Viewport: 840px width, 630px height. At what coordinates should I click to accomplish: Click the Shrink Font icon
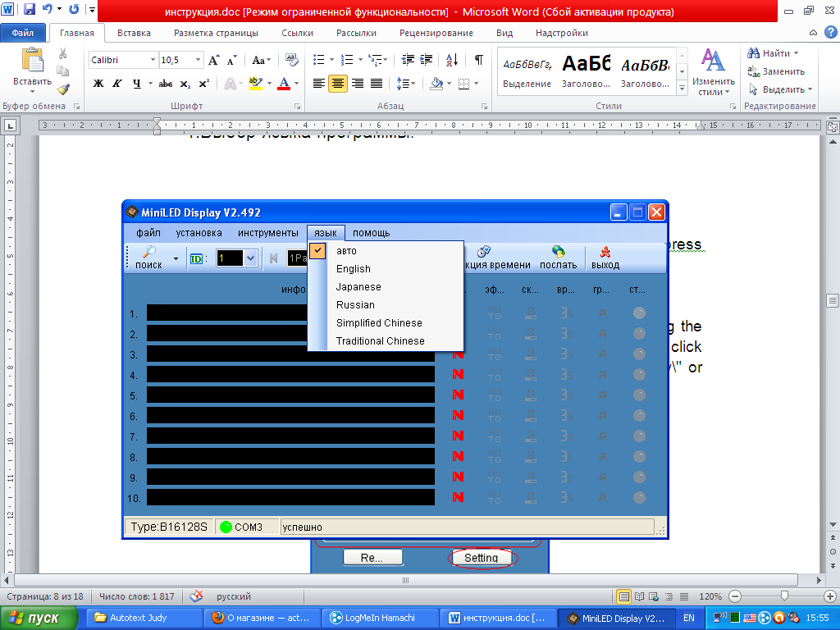point(231,60)
